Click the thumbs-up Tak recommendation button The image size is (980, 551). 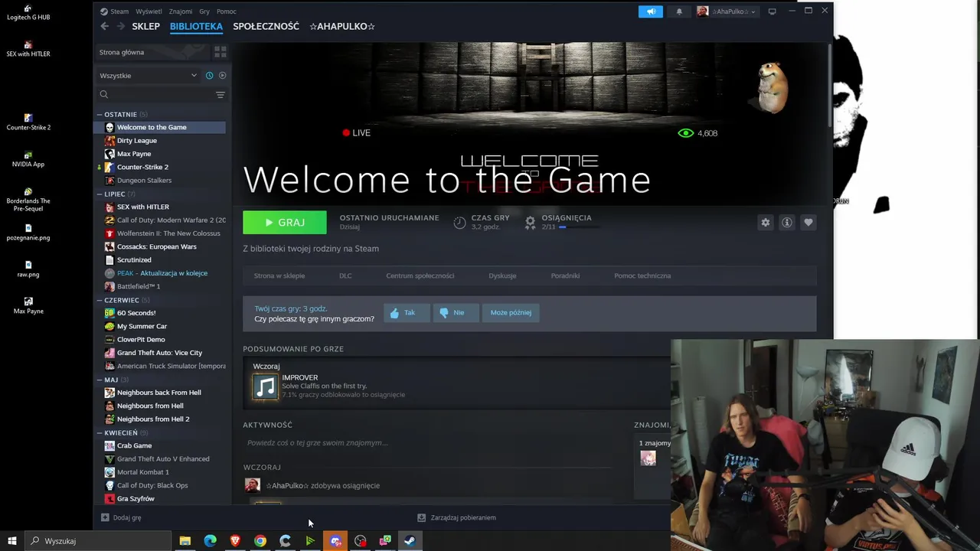coord(406,312)
